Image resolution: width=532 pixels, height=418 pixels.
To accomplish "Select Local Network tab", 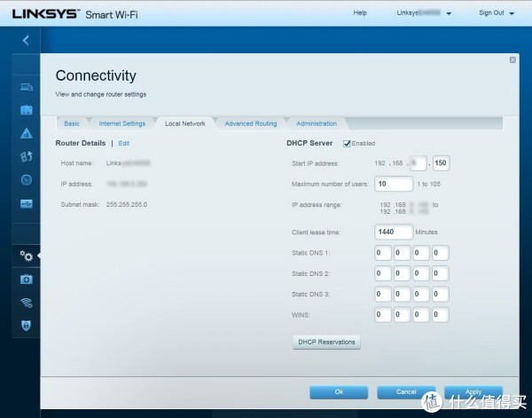I will 185,123.
